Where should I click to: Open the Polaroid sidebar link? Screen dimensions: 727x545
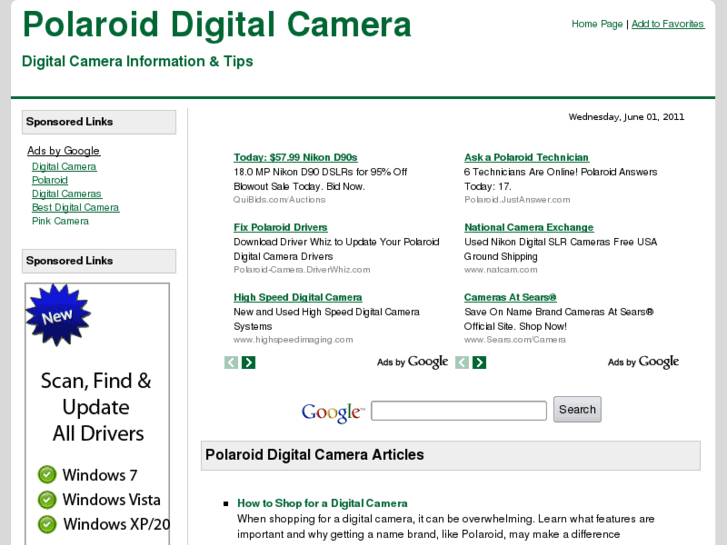pos(50,180)
